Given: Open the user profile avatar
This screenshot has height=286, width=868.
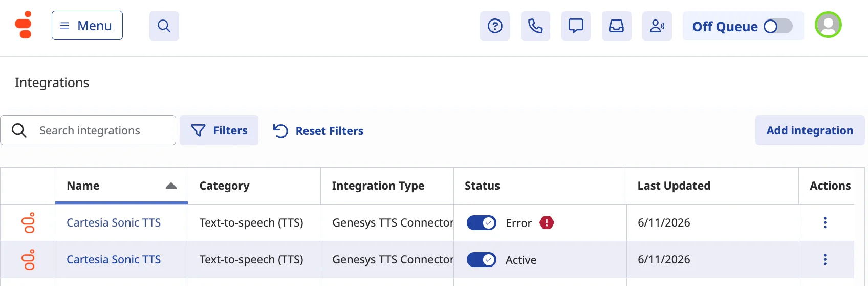Looking at the screenshot, I should pyautogui.click(x=828, y=25).
